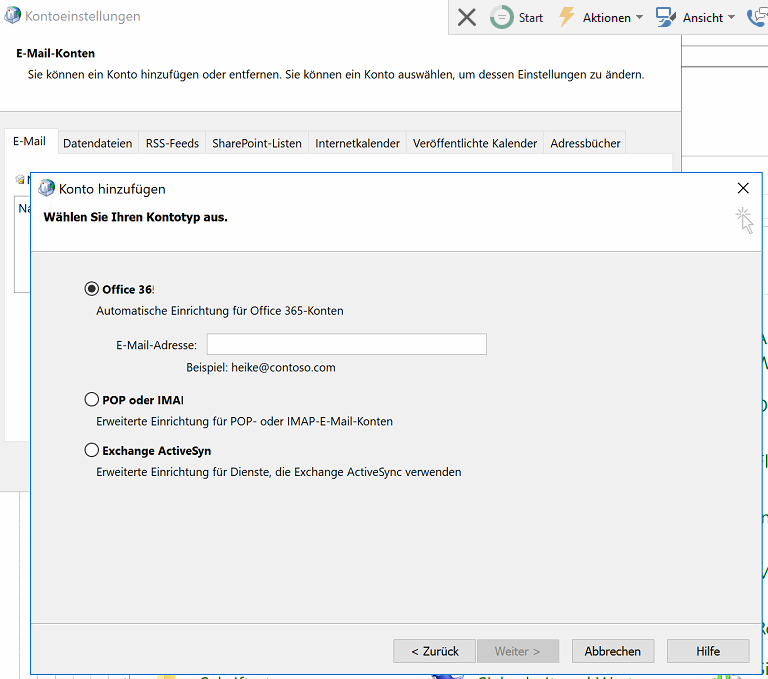Click the X icon in the top toolbar
The width and height of the screenshot is (768, 679).
(466, 17)
